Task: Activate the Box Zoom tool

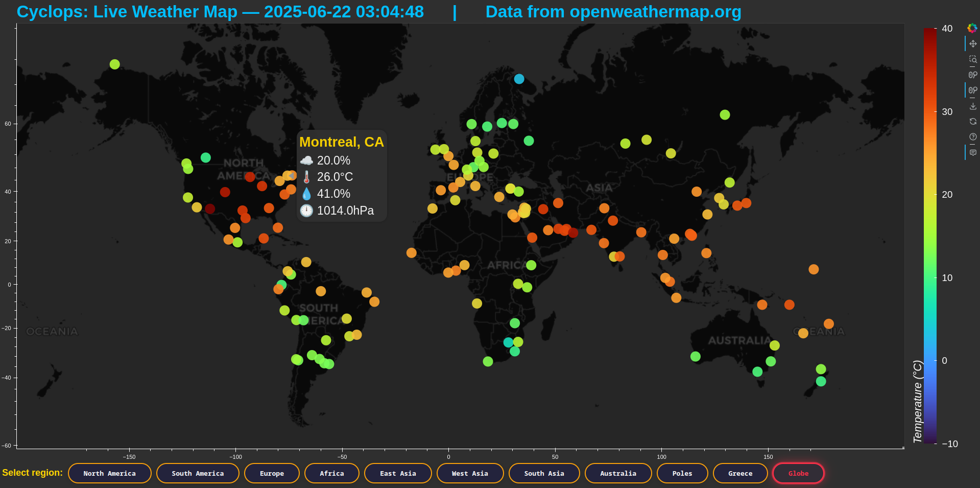Action: [x=973, y=59]
